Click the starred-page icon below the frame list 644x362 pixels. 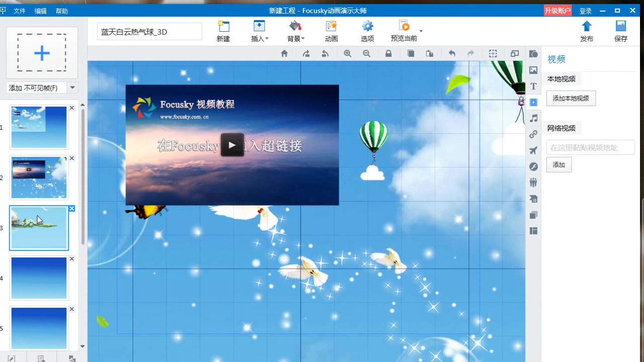(42, 358)
